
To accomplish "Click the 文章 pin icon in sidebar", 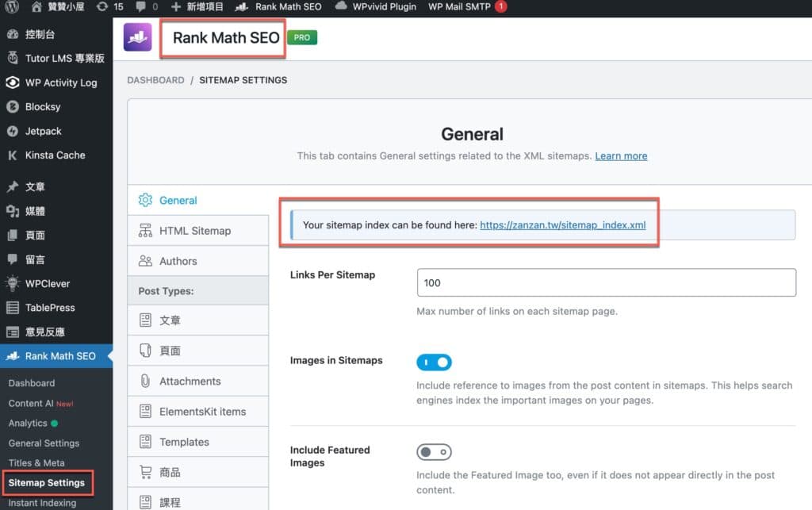I will point(13,186).
